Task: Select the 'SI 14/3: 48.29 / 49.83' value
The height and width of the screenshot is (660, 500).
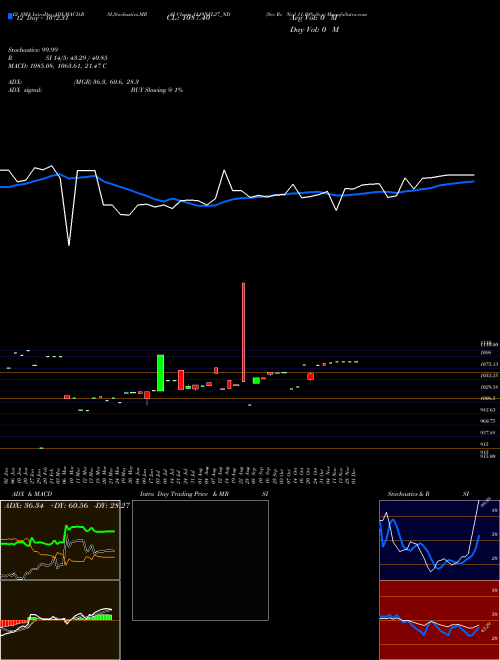Action: point(77,58)
